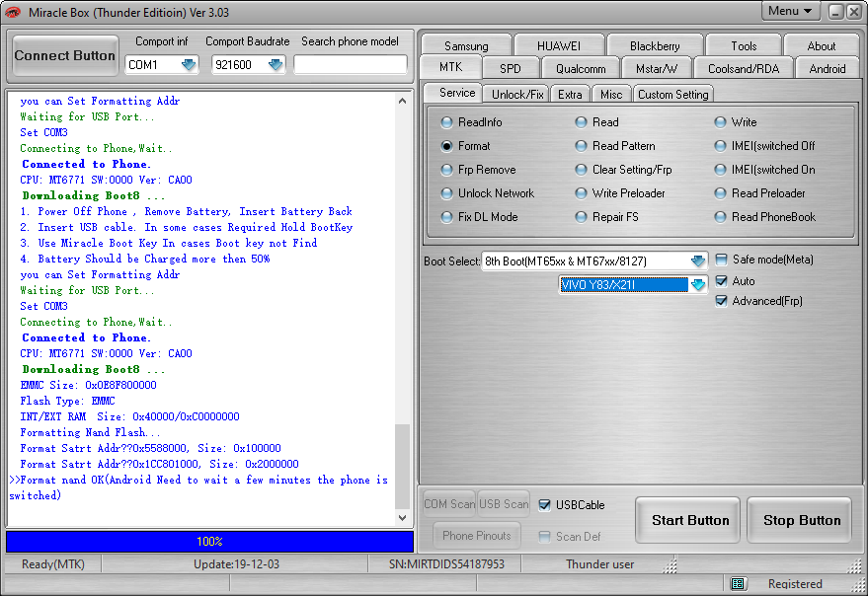Open the Extra sub-tab
Viewport: 868px width, 596px height.
570,94
